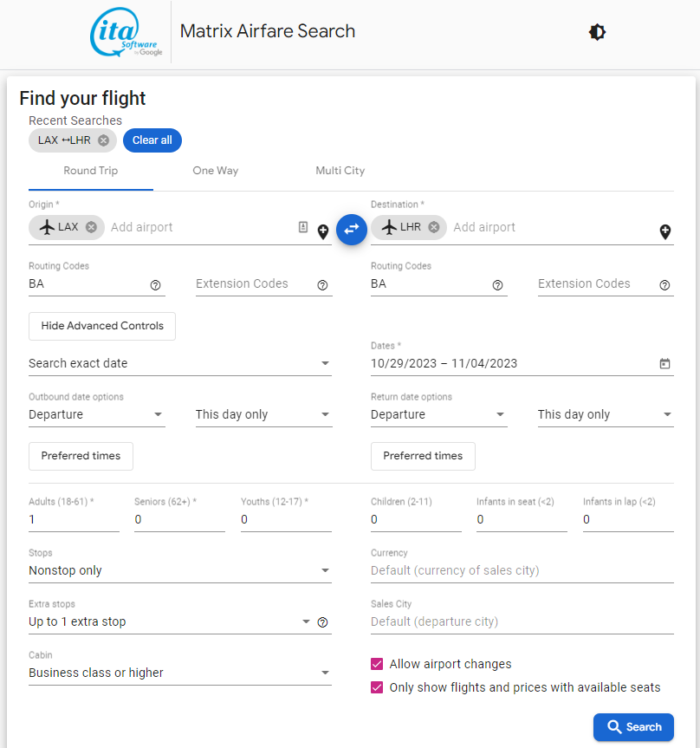
Task: Open help for origin Extension Codes
Action: pyautogui.click(x=323, y=285)
